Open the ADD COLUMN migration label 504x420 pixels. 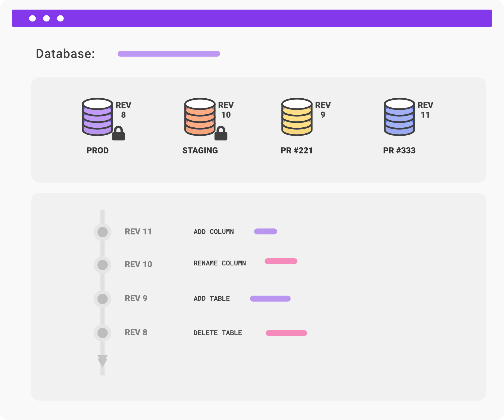click(x=213, y=232)
